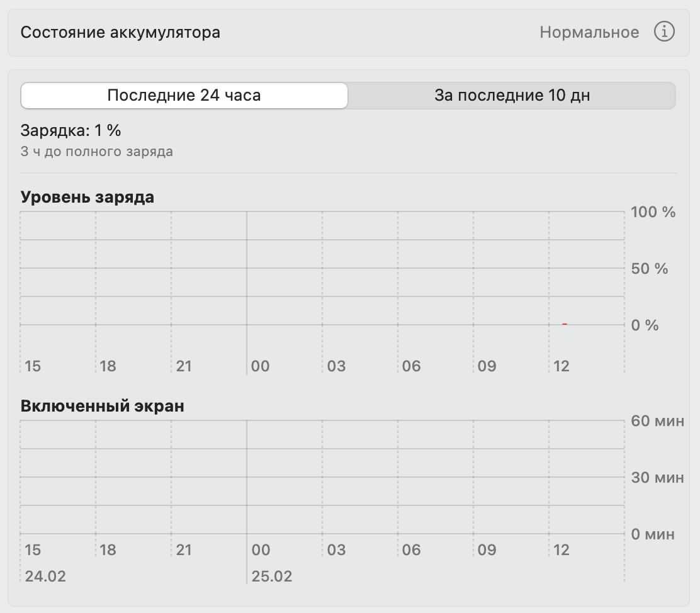Viewport: 700px width, 613px height.
Task: Click the Включенный экран chart heading
Action: pyautogui.click(x=102, y=406)
